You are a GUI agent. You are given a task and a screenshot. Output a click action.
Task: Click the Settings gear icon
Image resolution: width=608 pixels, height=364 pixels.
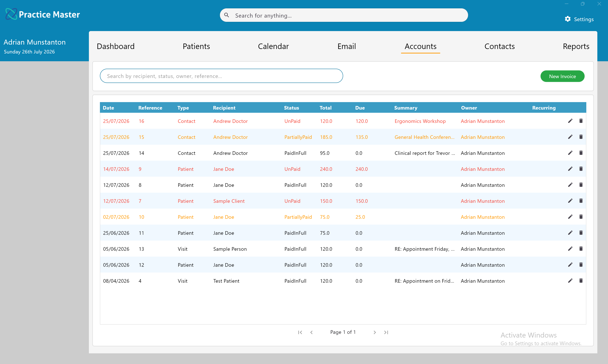(x=567, y=19)
